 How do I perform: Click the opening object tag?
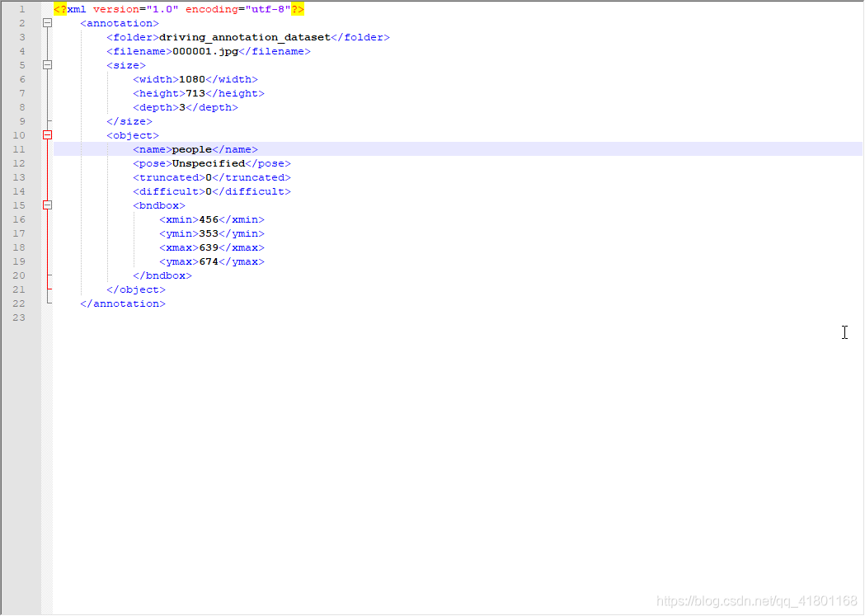click(x=133, y=135)
